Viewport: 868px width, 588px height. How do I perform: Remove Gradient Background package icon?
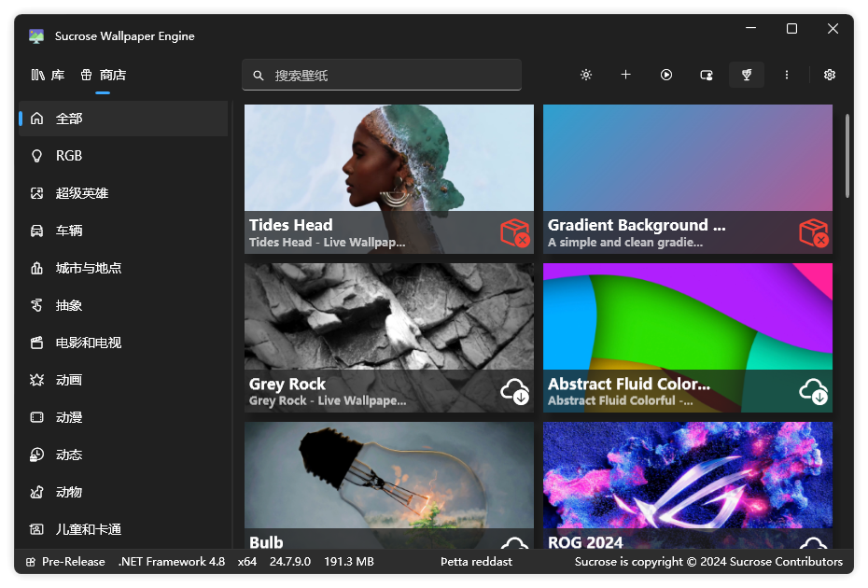(x=813, y=232)
